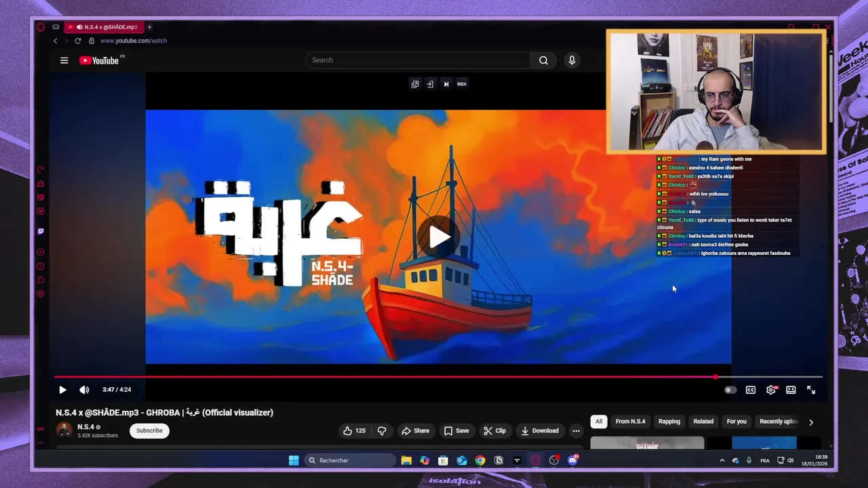Turn on subtitles with the CC button

pyautogui.click(x=751, y=390)
